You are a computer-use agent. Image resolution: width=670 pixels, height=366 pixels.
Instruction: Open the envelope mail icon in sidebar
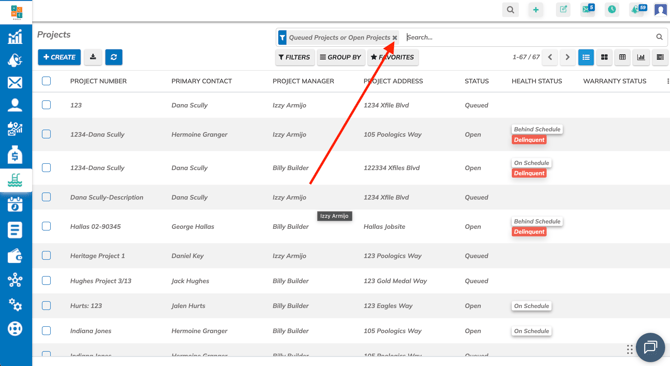(15, 82)
